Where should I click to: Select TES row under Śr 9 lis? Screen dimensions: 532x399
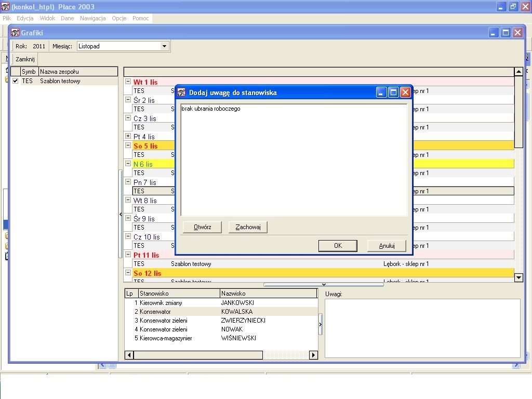tap(323, 228)
